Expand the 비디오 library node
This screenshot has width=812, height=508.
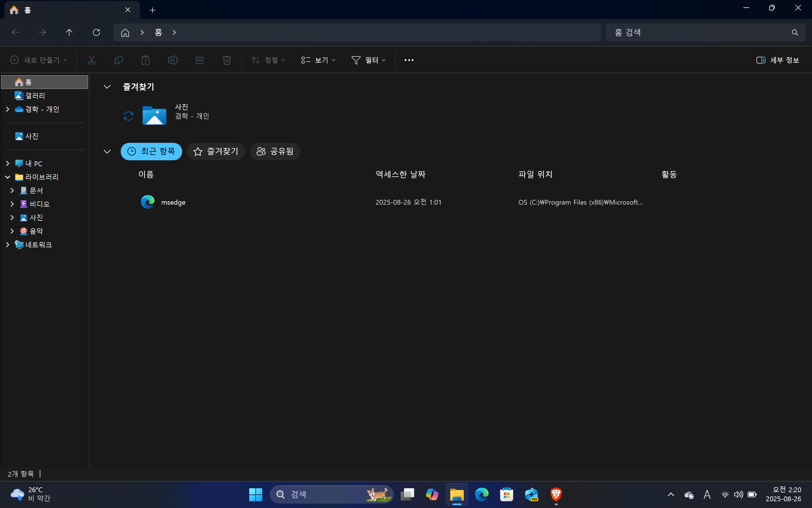click(x=12, y=204)
